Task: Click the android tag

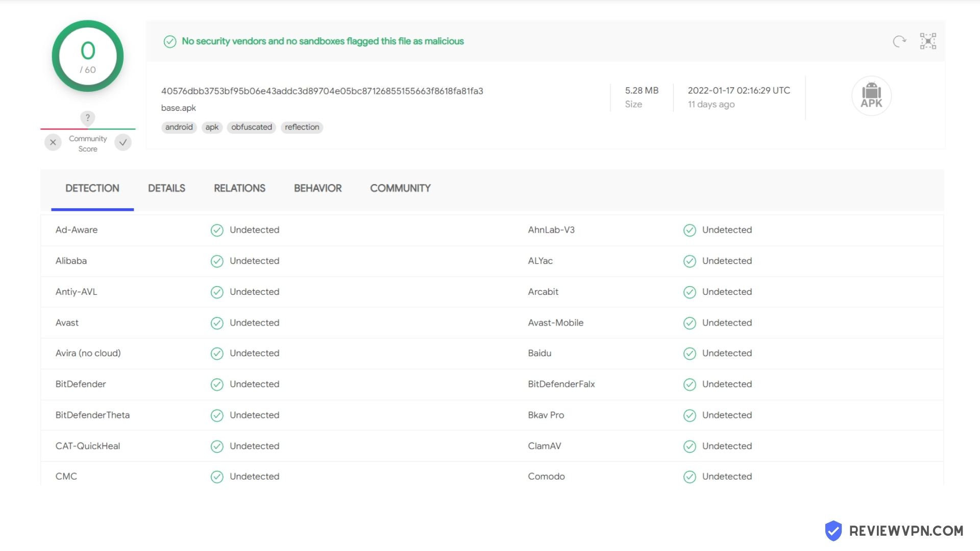Action: click(179, 127)
